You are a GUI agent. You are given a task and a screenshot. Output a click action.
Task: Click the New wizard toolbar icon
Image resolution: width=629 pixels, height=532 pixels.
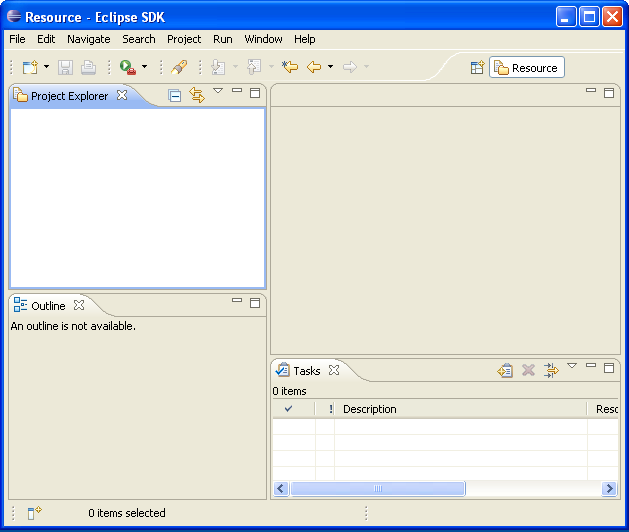[x=29, y=67]
